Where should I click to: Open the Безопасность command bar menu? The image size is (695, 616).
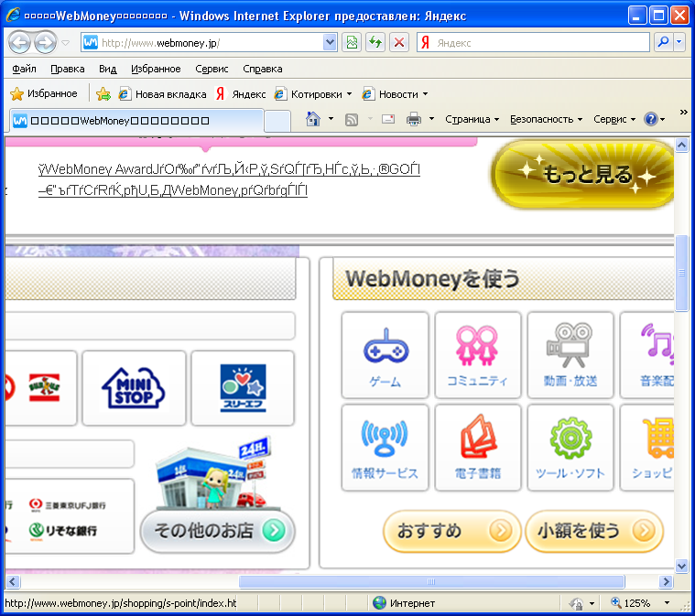click(546, 119)
